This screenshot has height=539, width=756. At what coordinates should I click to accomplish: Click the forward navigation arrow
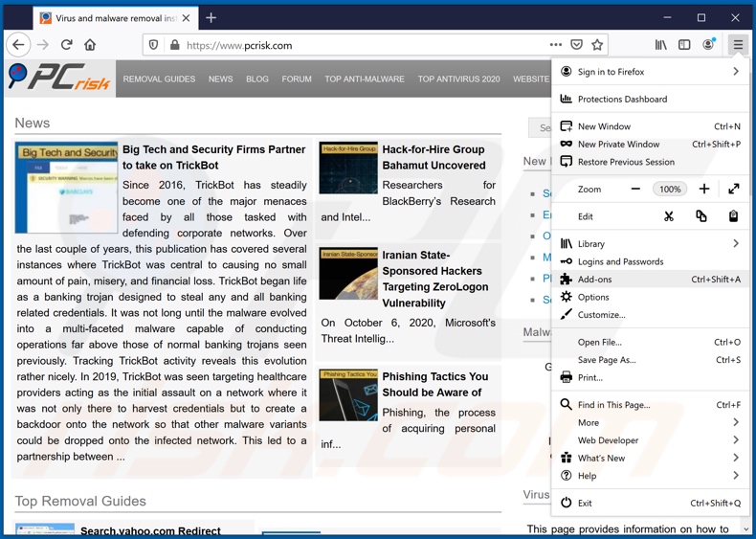pos(43,45)
